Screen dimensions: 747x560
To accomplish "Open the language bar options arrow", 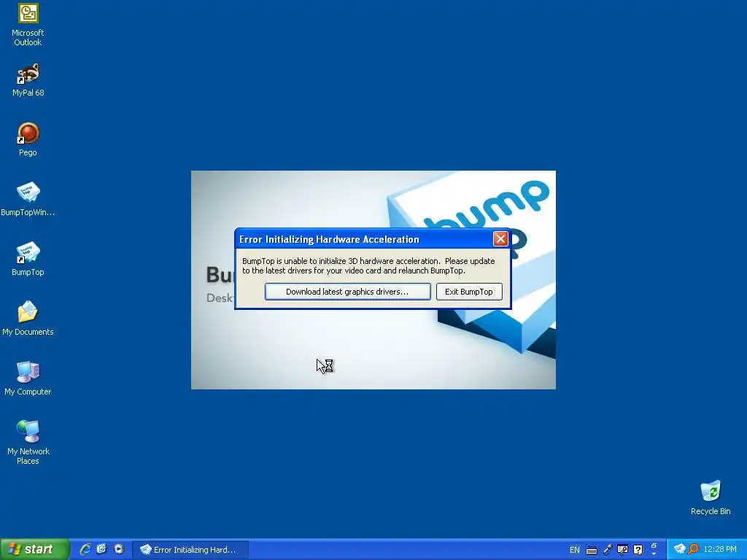I will (654, 554).
